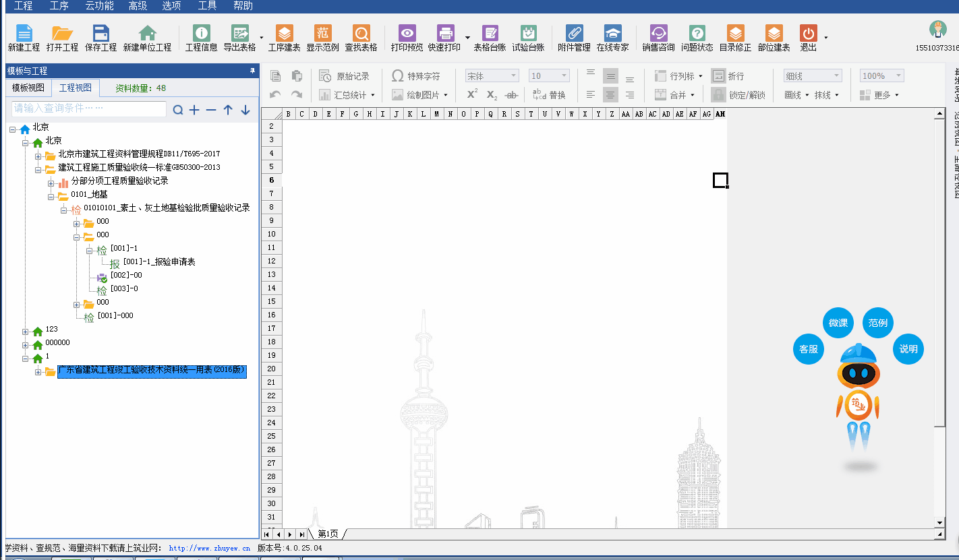The image size is (959, 560).
Task: Open 工程信息 project information
Action: (201, 38)
